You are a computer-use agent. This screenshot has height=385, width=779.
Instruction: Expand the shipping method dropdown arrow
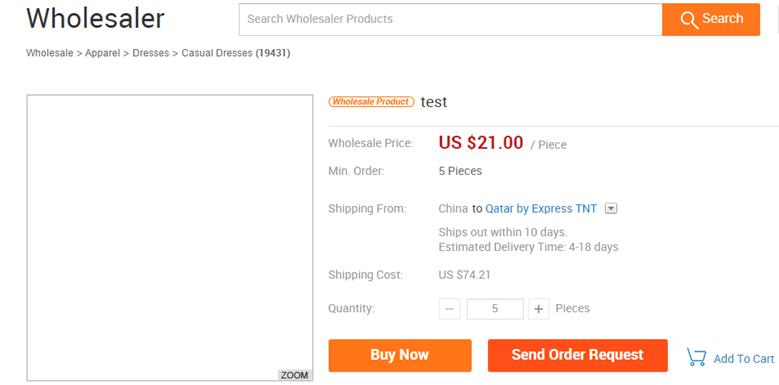pos(611,209)
